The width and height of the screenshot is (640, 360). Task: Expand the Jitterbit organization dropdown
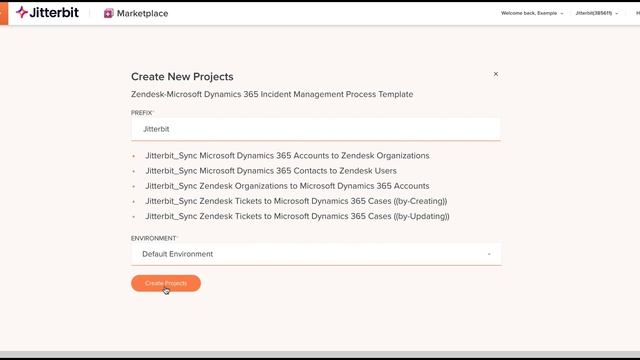pos(596,13)
